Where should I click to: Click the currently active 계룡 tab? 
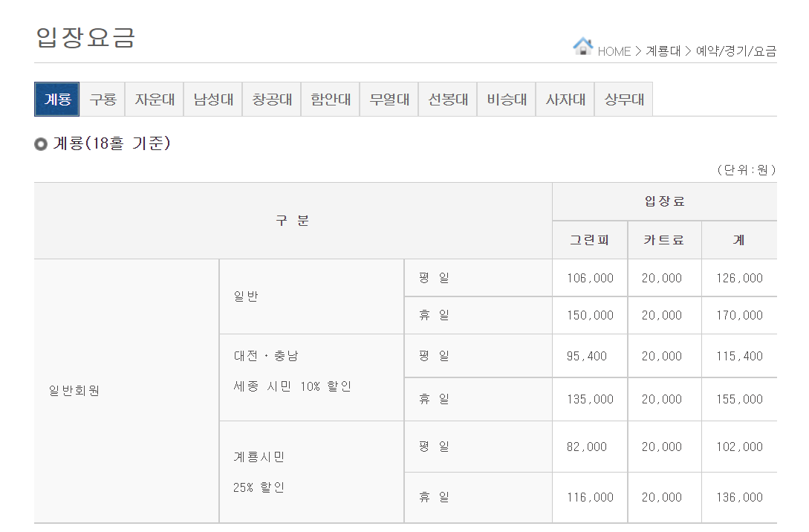(x=56, y=99)
